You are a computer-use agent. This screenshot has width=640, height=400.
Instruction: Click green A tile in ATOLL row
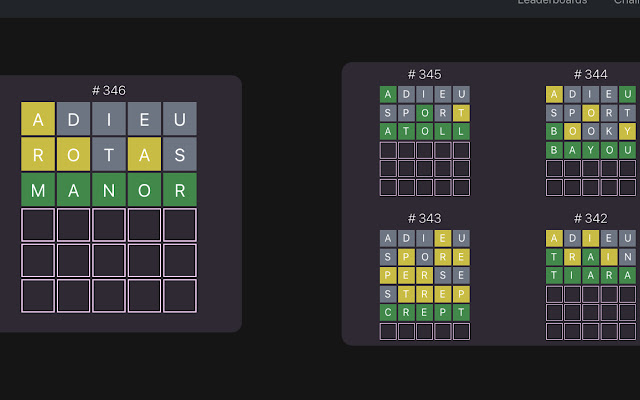pos(388,131)
